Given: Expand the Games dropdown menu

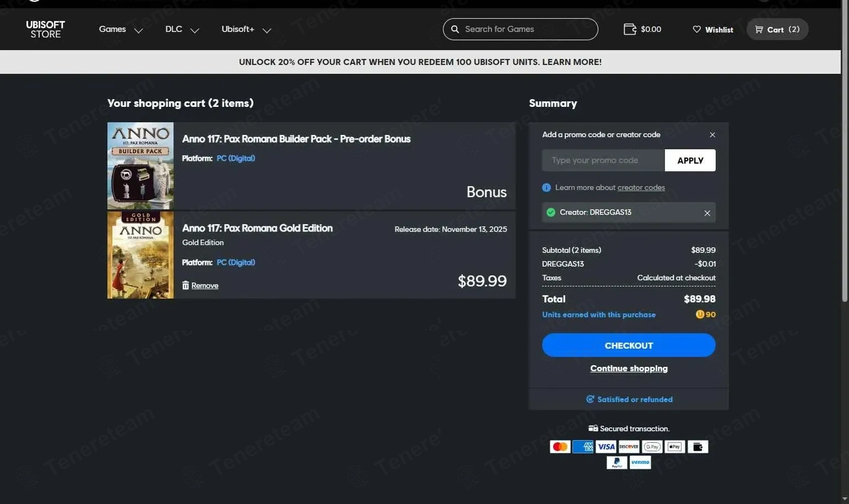Looking at the screenshot, I should tap(121, 30).
